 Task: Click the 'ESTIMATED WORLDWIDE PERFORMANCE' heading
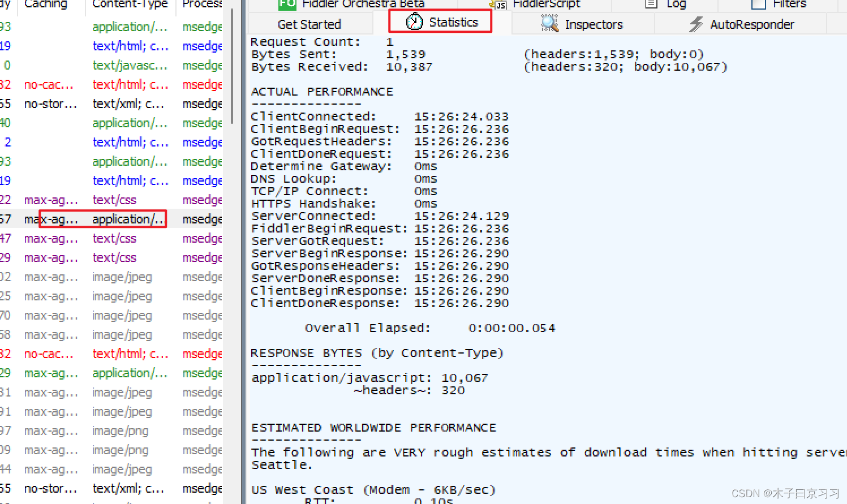point(373,428)
